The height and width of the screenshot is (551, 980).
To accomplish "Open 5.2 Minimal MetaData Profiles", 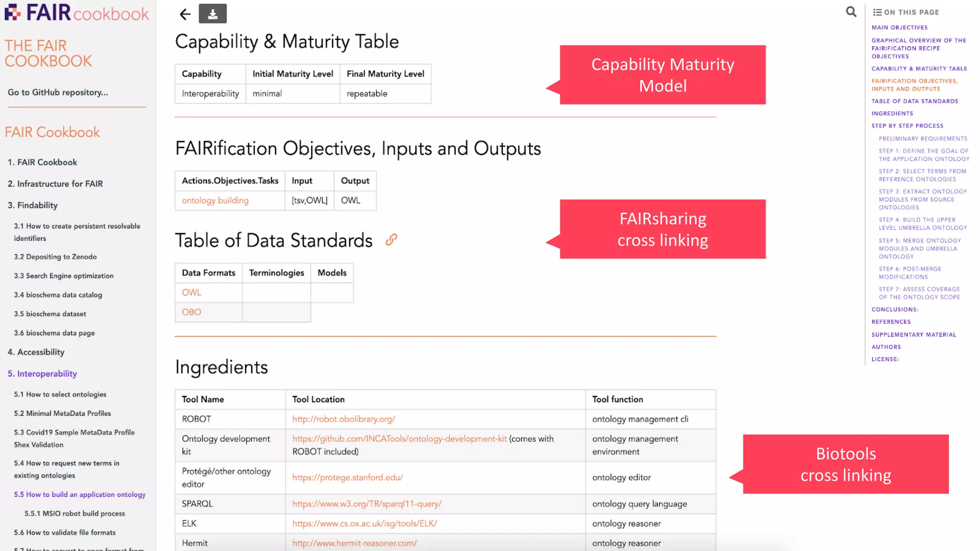I will pyautogui.click(x=62, y=413).
